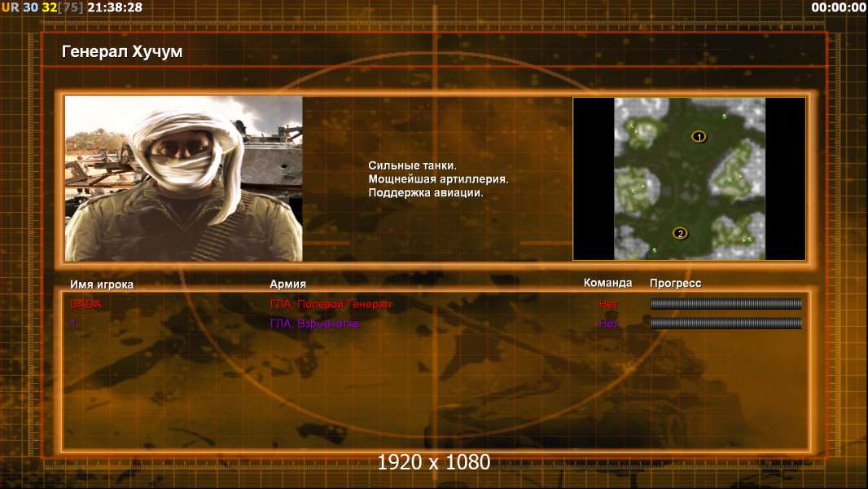
Task: Click the 21:38:28 clock overlay
Action: 115,7
